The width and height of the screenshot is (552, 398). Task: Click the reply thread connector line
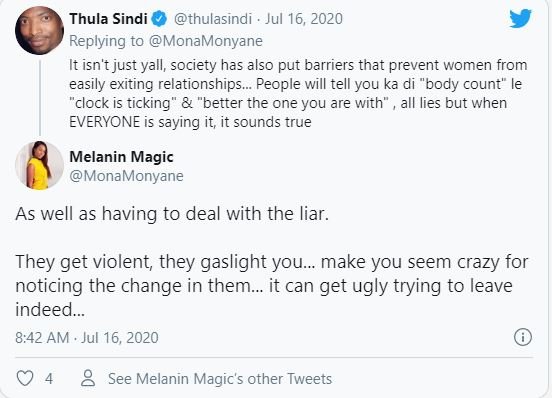pos(40,98)
